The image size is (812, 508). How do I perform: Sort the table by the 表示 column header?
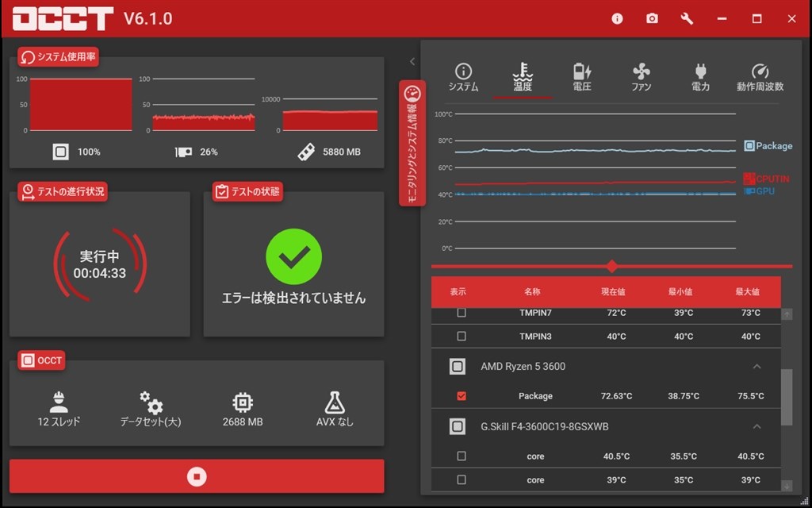(x=458, y=292)
